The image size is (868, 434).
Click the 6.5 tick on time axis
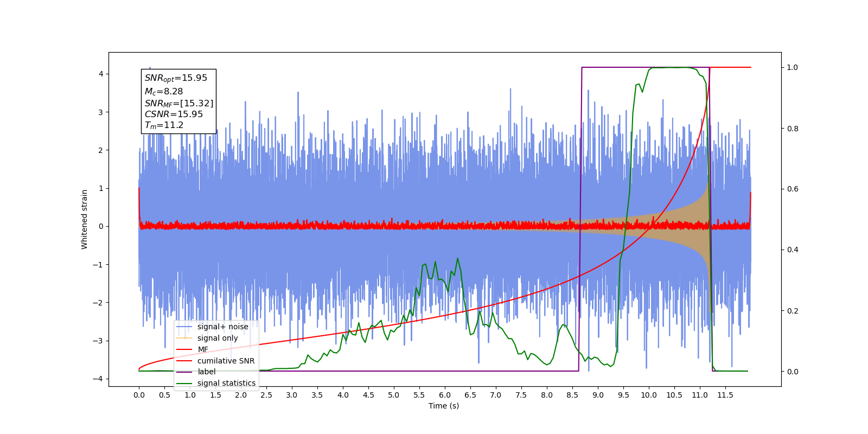[x=470, y=395]
